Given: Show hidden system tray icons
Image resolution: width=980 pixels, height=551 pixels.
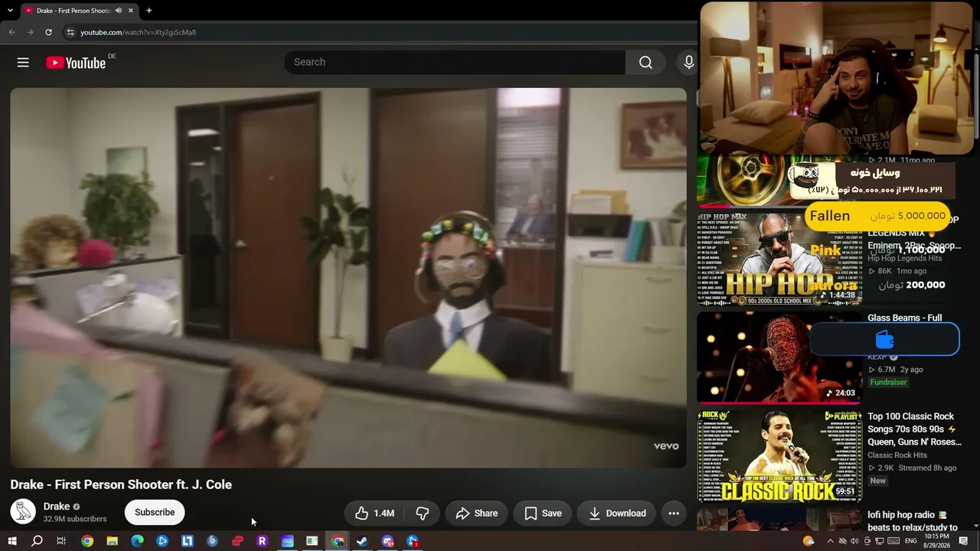Looking at the screenshot, I should [830, 542].
